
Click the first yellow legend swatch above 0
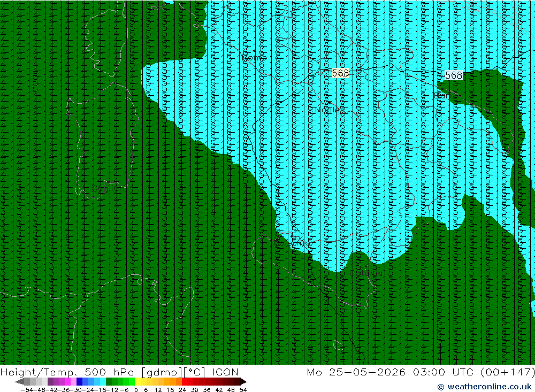pyautogui.click(x=137, y=382)
